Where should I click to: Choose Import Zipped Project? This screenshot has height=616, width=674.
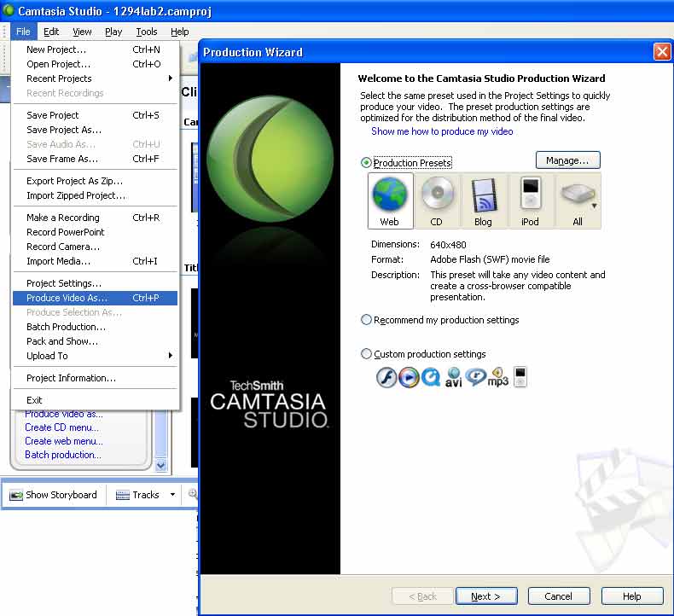(x=95, y=195)
